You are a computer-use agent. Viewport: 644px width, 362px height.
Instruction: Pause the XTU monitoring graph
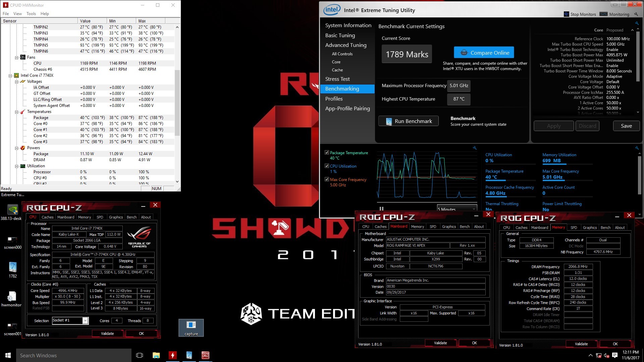tap(381, 208)
